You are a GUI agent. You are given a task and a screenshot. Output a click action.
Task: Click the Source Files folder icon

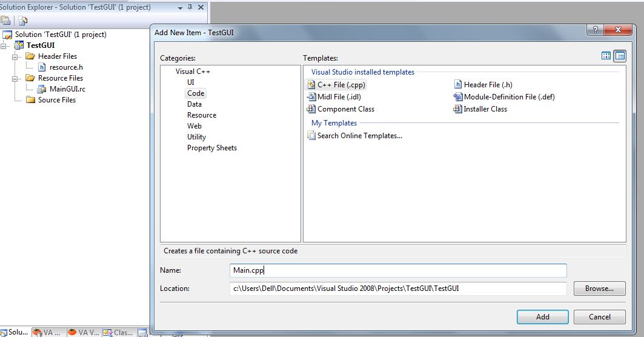[x=30, y=99]
